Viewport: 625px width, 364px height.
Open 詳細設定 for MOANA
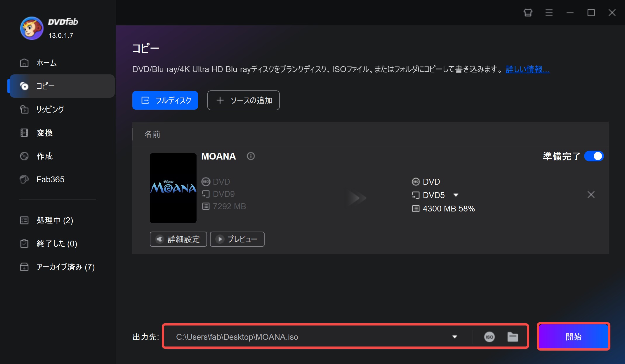click(178, 239)
